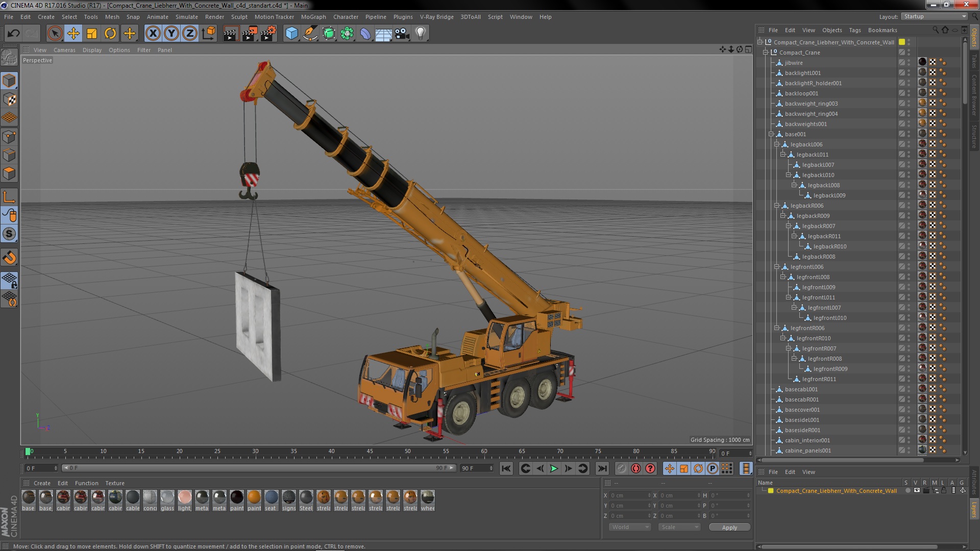Open the Layers panel View menu
The width and height of the screenshot is (980, 551).
pyautogui.click(x=808, y=472)
